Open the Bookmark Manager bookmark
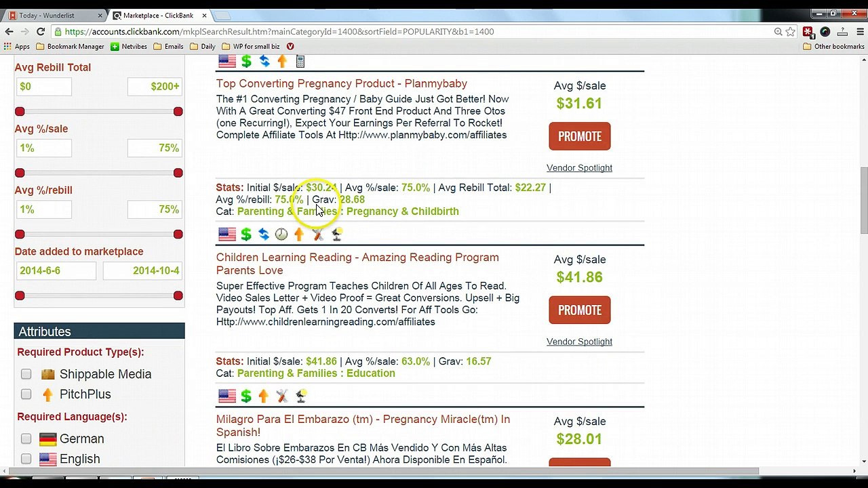This screenshot has height=488, width=868. pyautogui.click(x=70, y=46)
